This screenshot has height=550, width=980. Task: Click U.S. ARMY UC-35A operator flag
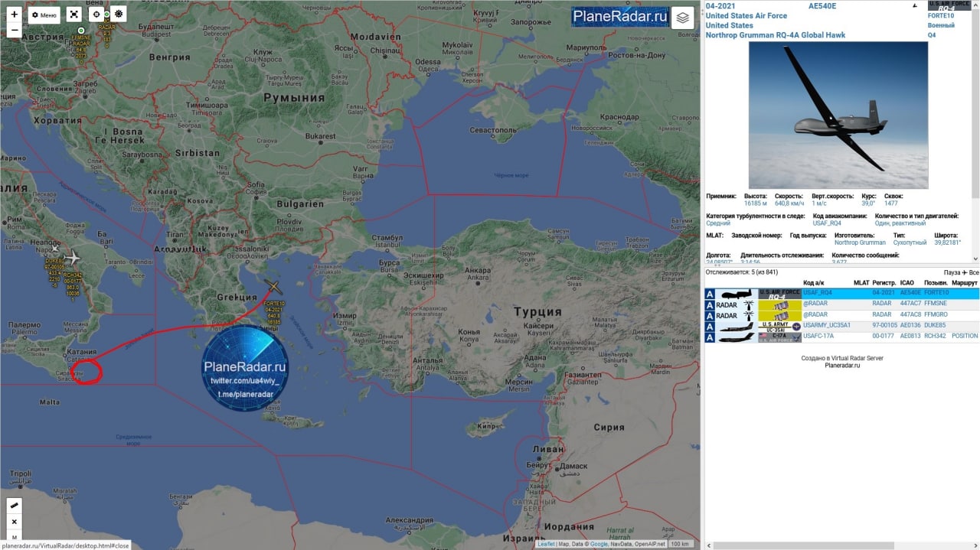pyautogui.click(x=779, y=326)
